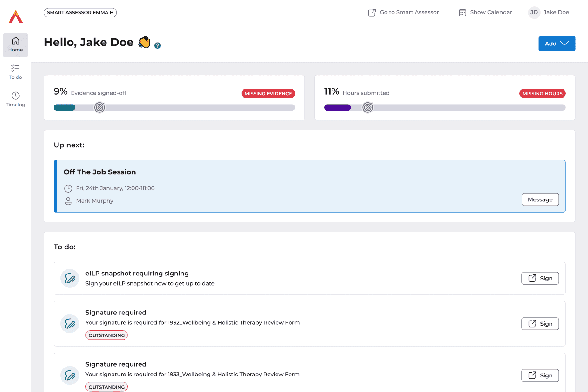The height and width of the screenshot is (392, 588).
Task: Click the JD user avatar
Action: pyautogui.click(x=534, y=12)
